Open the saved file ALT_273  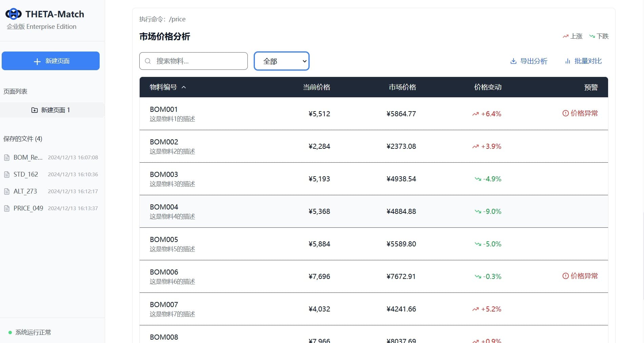25,191
